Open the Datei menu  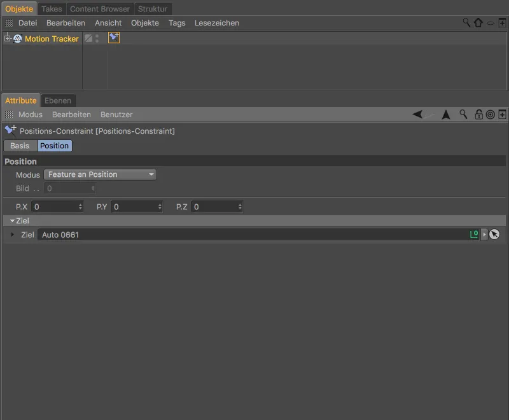tap(27, 23)
